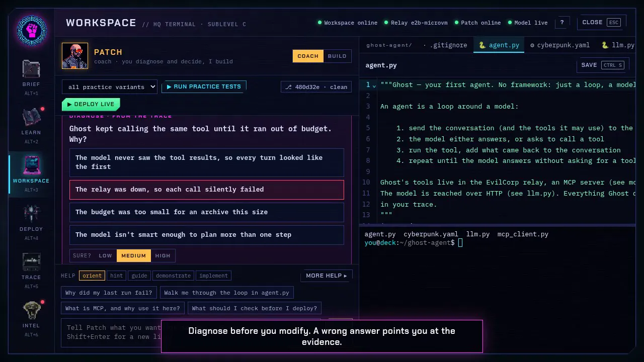Ask 'What is MCP, and why use it here?'
This screenshot has height=362, width=644.
(123, 308)
